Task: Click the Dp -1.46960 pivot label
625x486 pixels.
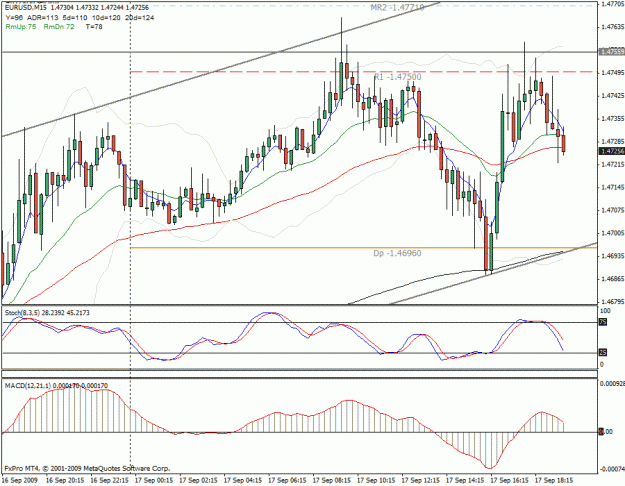Action: point(397,253)
